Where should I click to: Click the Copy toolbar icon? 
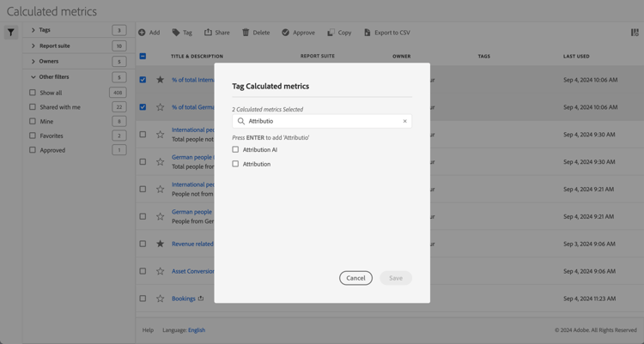[x=331, y=33]
